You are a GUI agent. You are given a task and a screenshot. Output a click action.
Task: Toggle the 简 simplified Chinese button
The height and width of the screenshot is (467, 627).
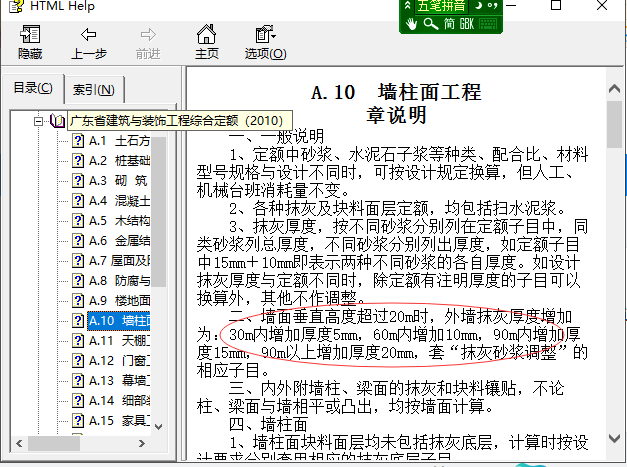[449, 24]
